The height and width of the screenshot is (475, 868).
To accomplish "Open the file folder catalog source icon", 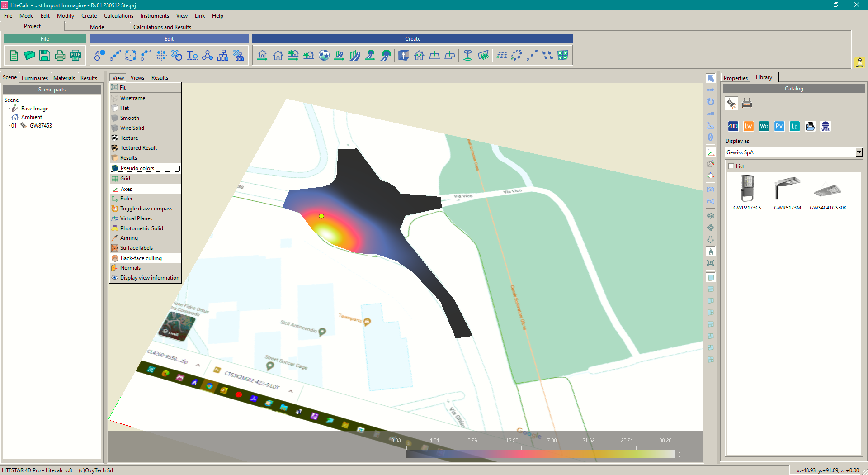I will pyautogui.click(x=810, y=126).
